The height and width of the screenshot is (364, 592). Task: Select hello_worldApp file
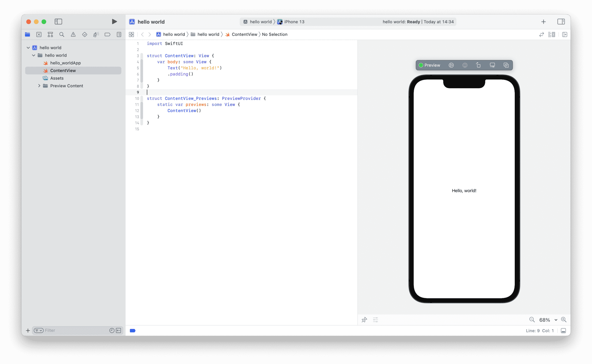pos(73,63)
